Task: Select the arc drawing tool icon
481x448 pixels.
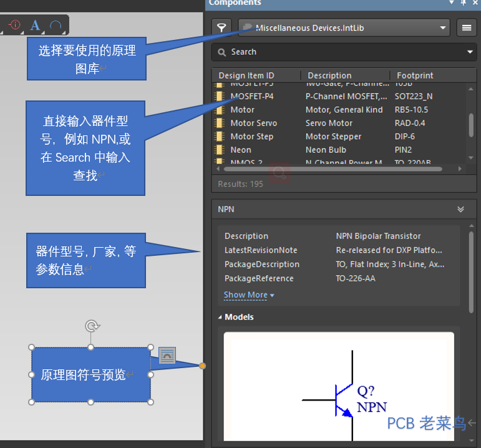Action: pyautogui.click(x=56, y=26)
